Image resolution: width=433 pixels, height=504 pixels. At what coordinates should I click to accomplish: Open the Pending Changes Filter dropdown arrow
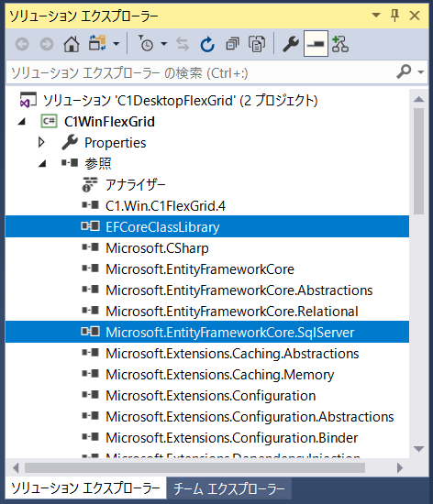(x=163, y=44)
